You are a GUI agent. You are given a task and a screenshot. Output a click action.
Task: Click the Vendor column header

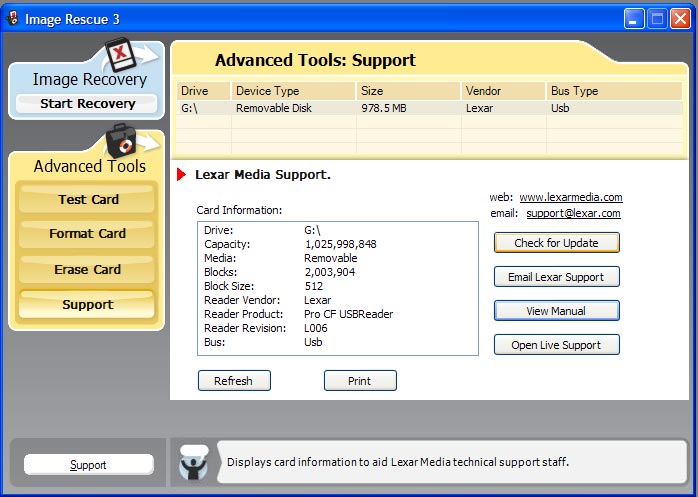coord(503,91)
